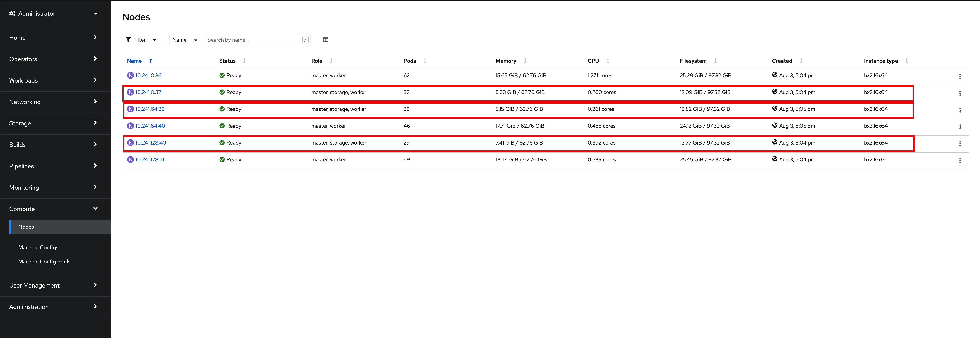
Task: Click the Name column header
Action: [x=134, y=61]
